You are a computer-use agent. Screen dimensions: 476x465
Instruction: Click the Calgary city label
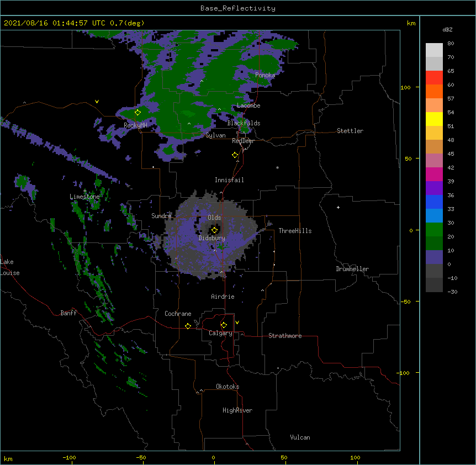pyautogui.click(x=220, y=333)
